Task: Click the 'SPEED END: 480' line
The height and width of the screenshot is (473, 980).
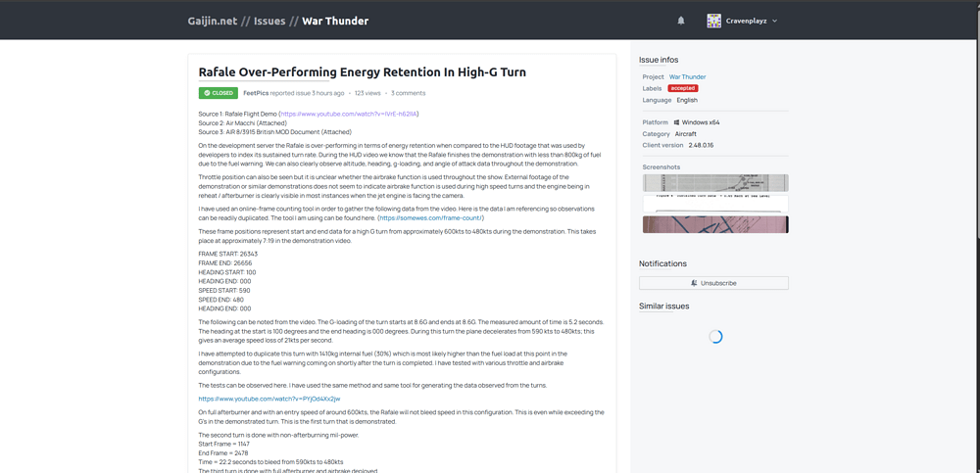Action: tap(223, 300)
